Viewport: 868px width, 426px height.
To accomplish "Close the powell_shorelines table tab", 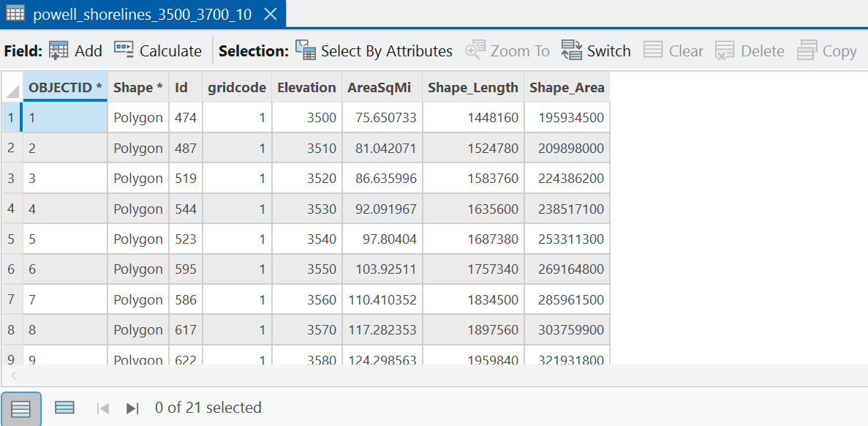I will click(270, 15).
